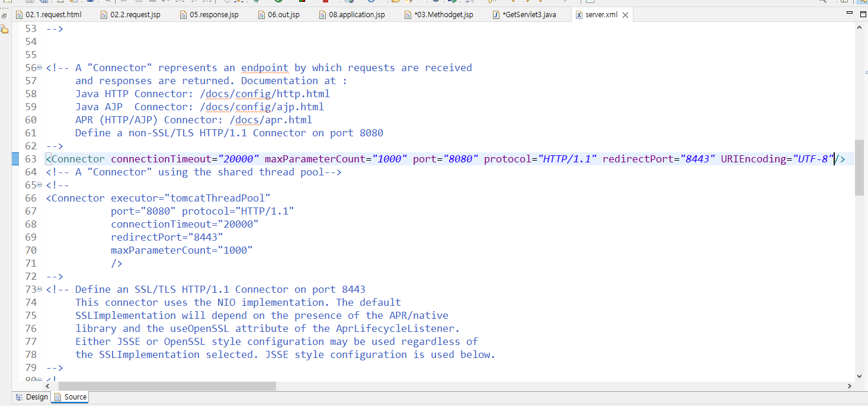Click the comment on line 64 about shared thread pool
This screenshot has height=406, width=868.
194,172
